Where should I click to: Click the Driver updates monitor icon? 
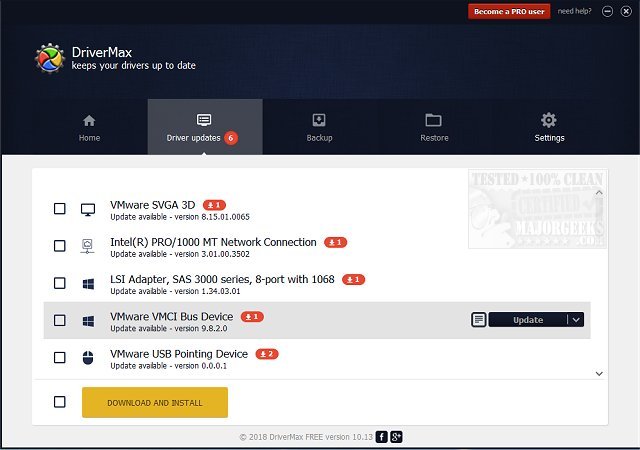(x=204, y=120)
